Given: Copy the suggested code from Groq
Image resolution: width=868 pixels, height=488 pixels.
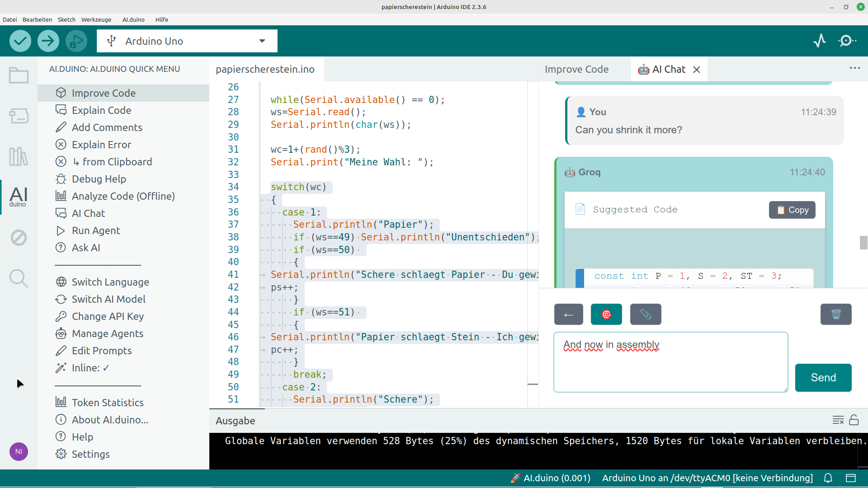Looking at the screenshot, I should (x=792, y=210).
